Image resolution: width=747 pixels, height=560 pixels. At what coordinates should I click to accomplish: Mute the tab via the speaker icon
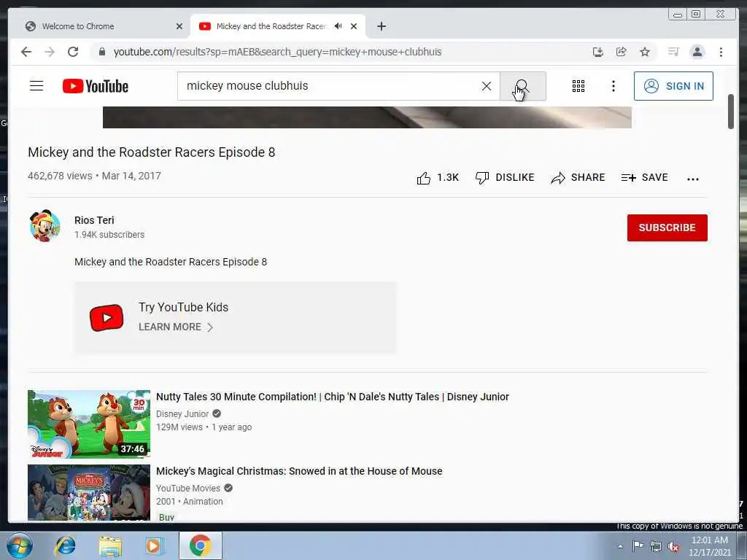click(338, 26)
